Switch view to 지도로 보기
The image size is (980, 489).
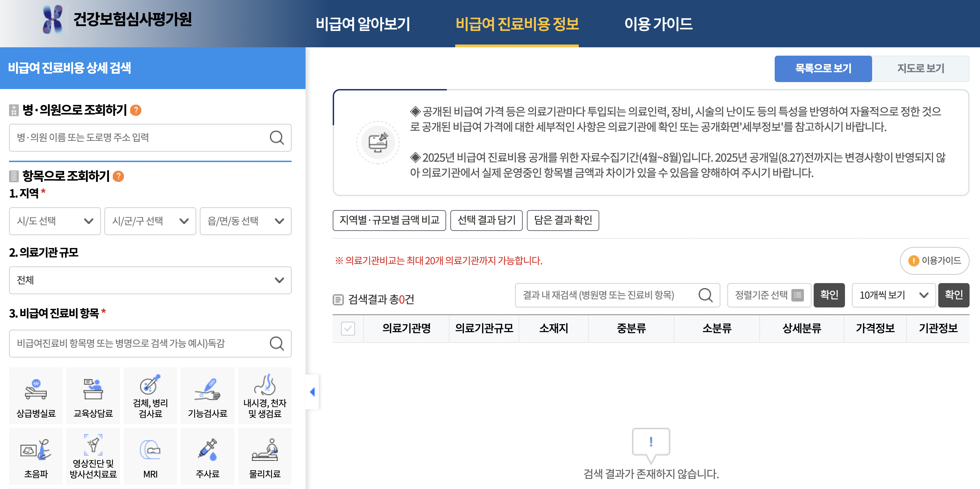[x=920, y=69]
